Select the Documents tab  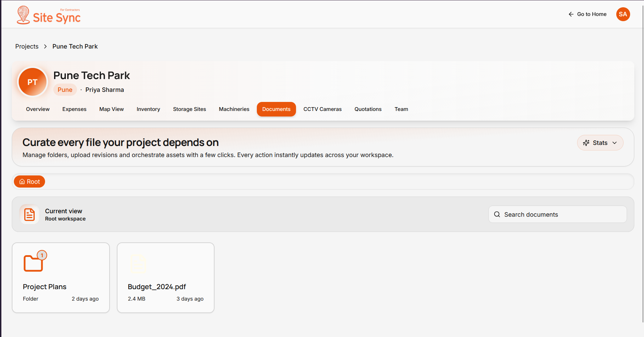[x=276, y=109]
